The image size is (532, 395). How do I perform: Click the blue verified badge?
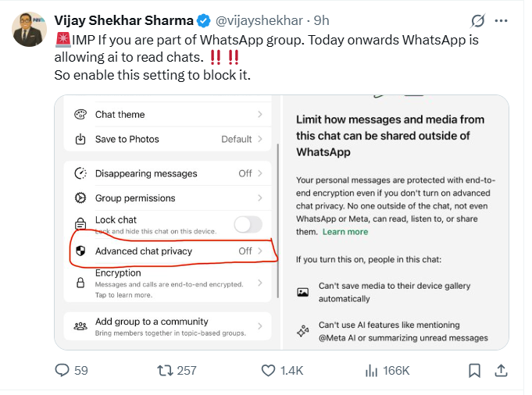tap(204, 20)
